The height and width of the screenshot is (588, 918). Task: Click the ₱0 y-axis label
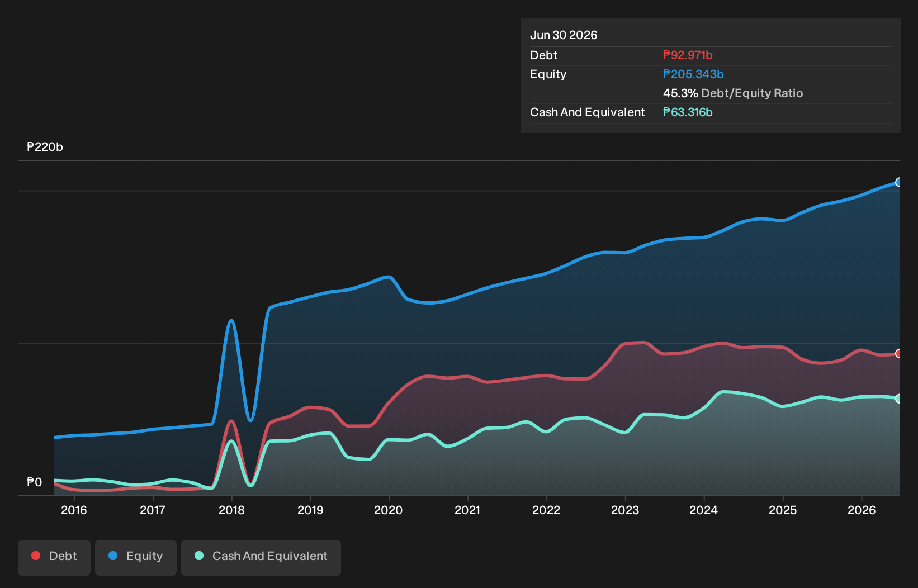(34, 482)
